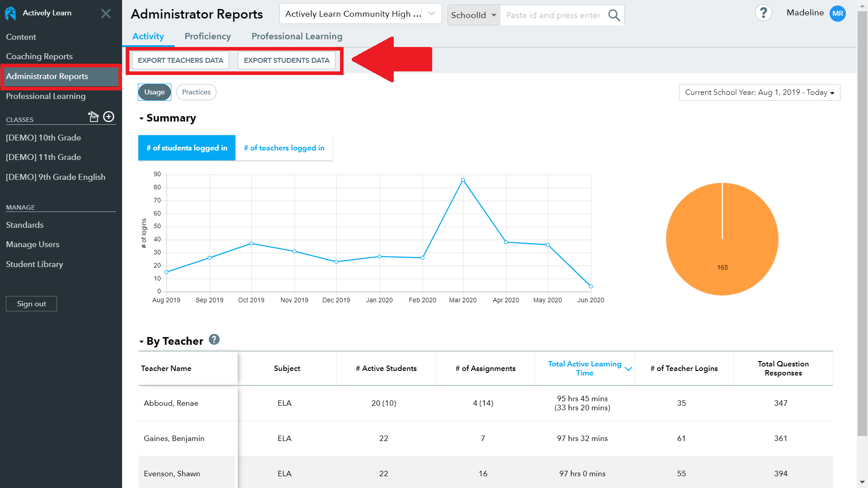The height and width of the screenshot is (488, 868).
Task: Open Professional Learning from the sidebar
Action: (x=46, y=96)
